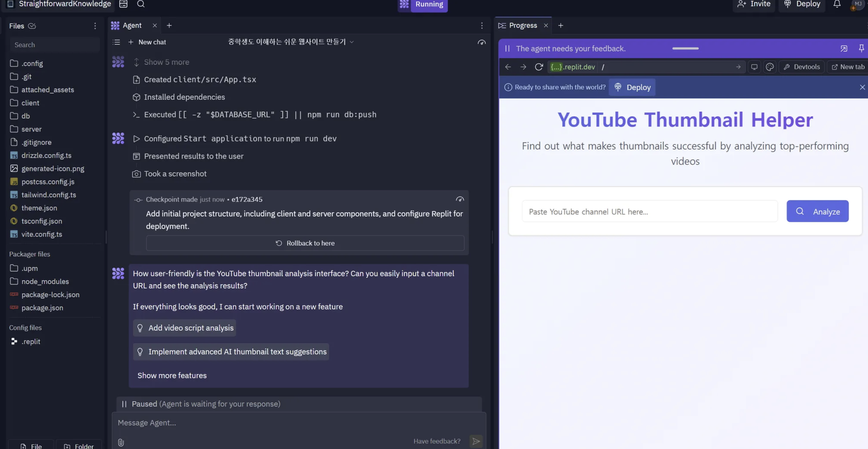Image resolution: width=868 pixels, height=449 pixels.
Task: Toggle device view monitor icon
Action: coord(754,67)
